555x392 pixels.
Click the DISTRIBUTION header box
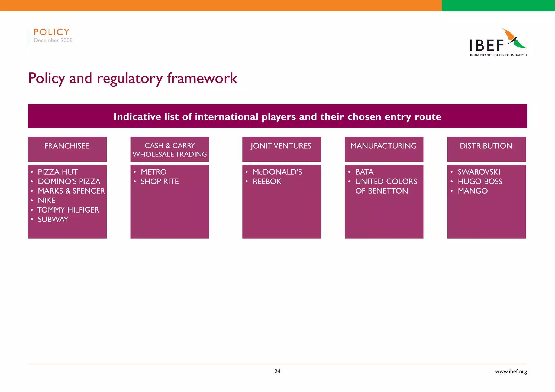point(486,149)
